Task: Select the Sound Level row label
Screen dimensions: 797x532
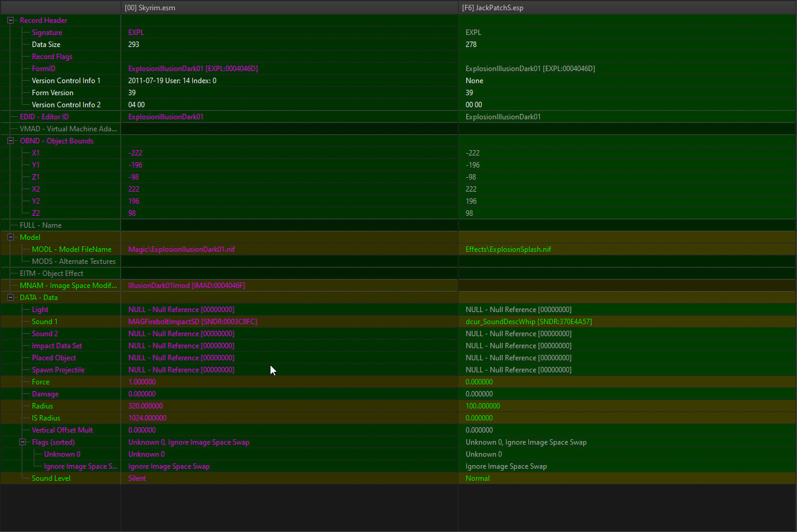Action: [51, 478]
